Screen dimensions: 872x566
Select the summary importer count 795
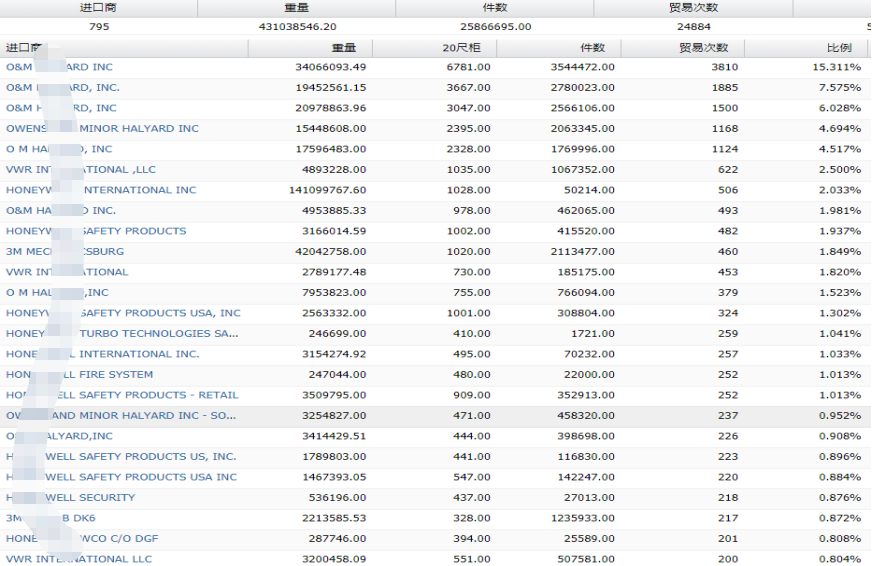point(99,27)
